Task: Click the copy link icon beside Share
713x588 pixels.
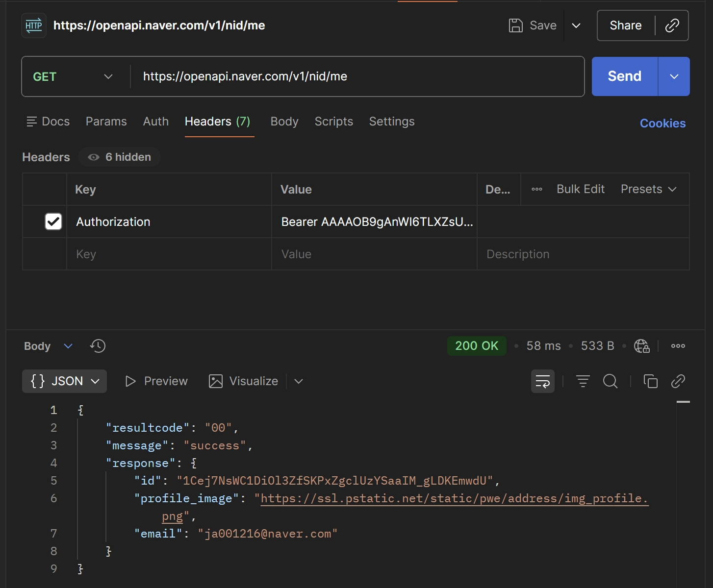Action: click(x=672, y=25)
